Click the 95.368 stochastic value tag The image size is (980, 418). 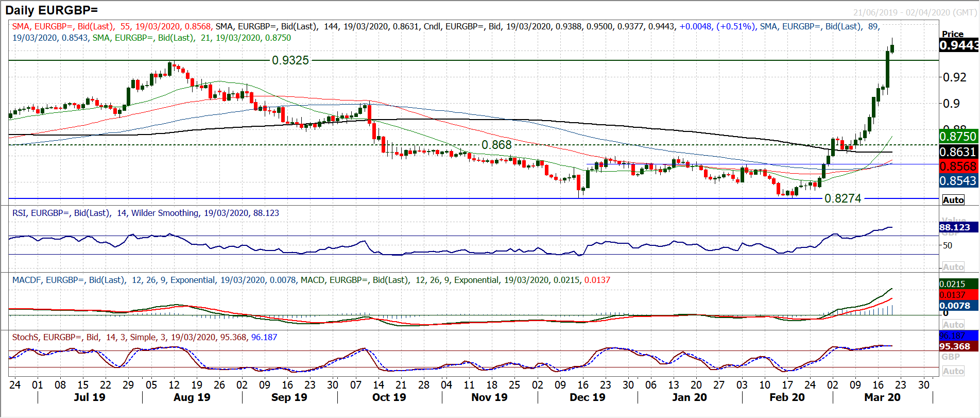(958, 346)
